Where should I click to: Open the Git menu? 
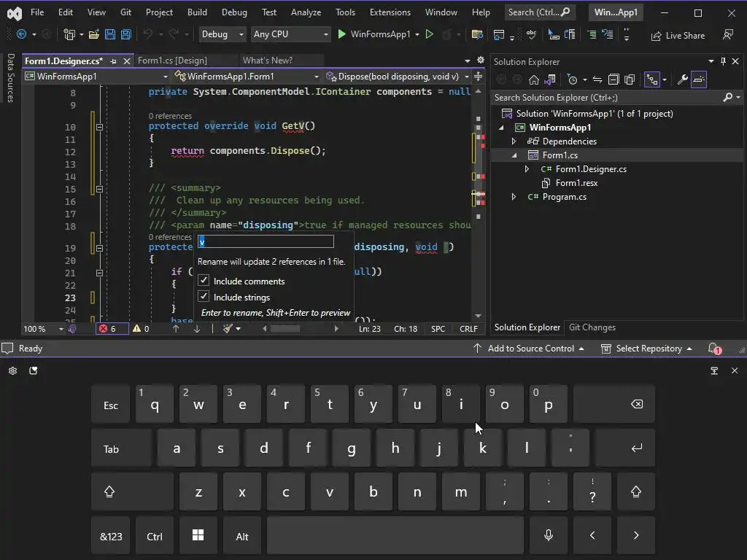click(125, 12)
